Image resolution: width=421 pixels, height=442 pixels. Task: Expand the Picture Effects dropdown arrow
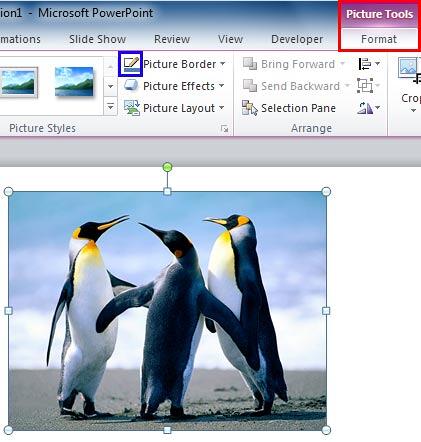[x=222, y=85]
